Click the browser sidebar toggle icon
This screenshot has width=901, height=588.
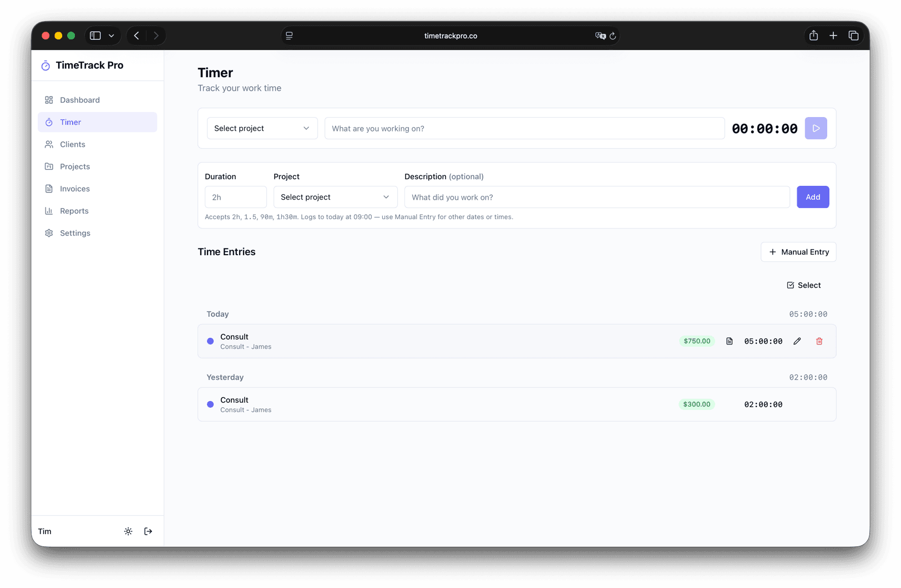point(95,36)
